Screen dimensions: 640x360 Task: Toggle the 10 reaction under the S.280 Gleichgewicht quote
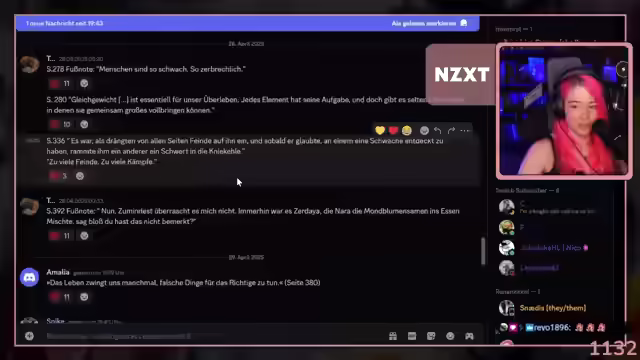click(x=60, y=124)
